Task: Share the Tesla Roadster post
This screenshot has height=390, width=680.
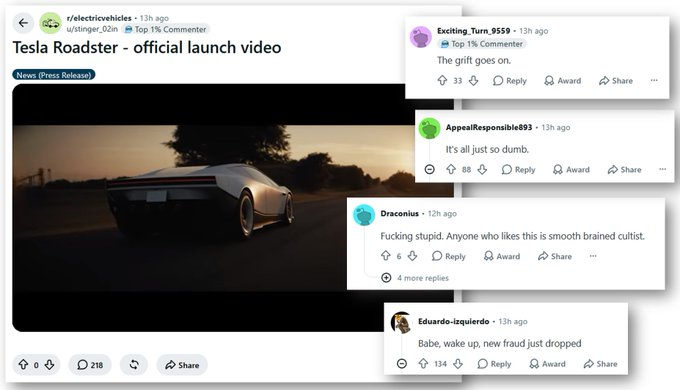Action: 182,365
